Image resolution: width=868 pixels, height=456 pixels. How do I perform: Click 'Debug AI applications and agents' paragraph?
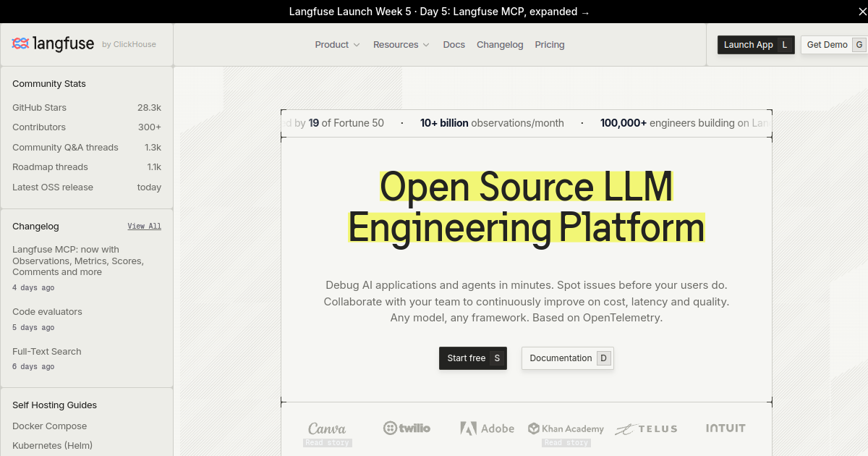pos(527,301)
